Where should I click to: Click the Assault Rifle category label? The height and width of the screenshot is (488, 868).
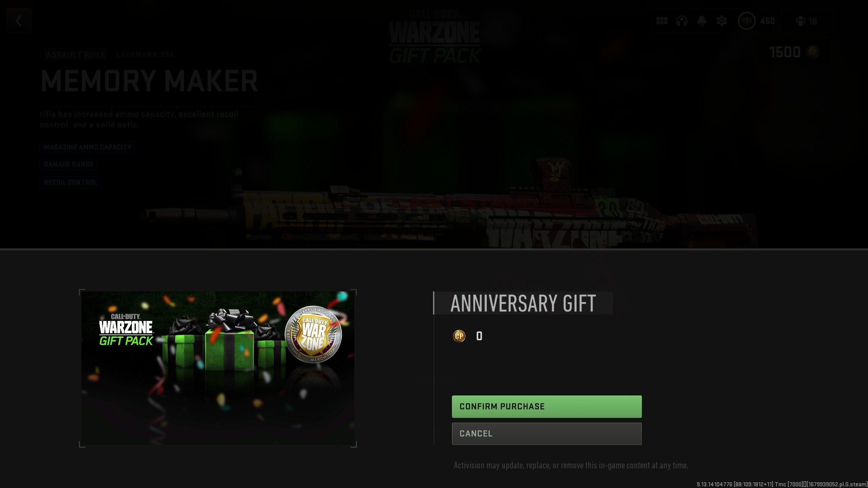click(x=76, y=55)
